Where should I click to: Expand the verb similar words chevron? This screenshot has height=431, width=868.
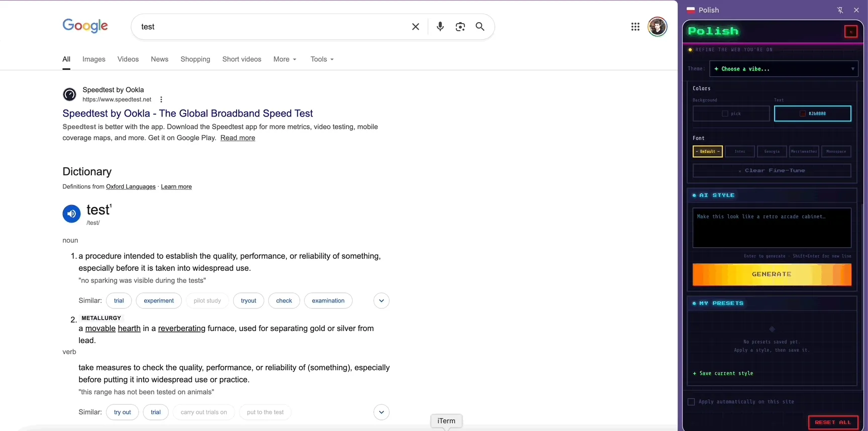tap(381, 412)
